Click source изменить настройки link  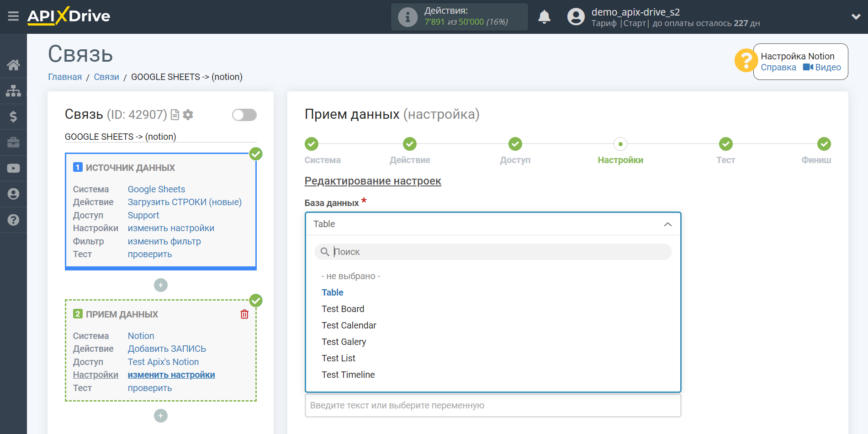pos(171,228)
